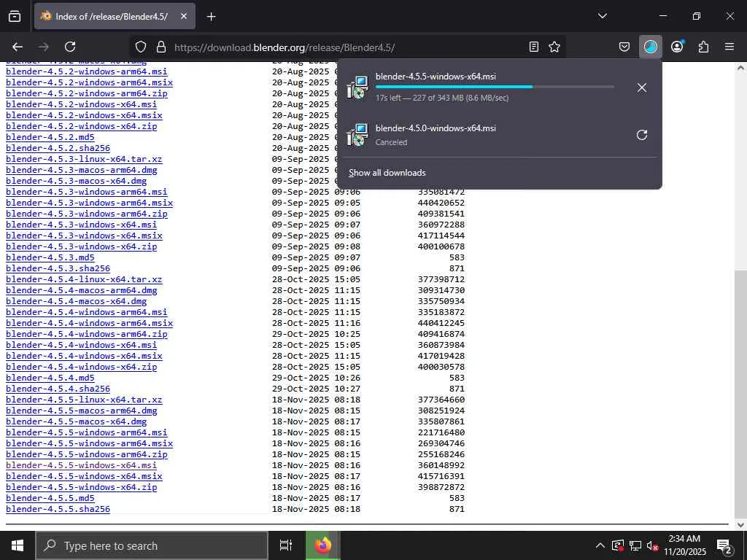Download blender-4.5.5-linux-x64.tar.xz

tap(84, 400)
